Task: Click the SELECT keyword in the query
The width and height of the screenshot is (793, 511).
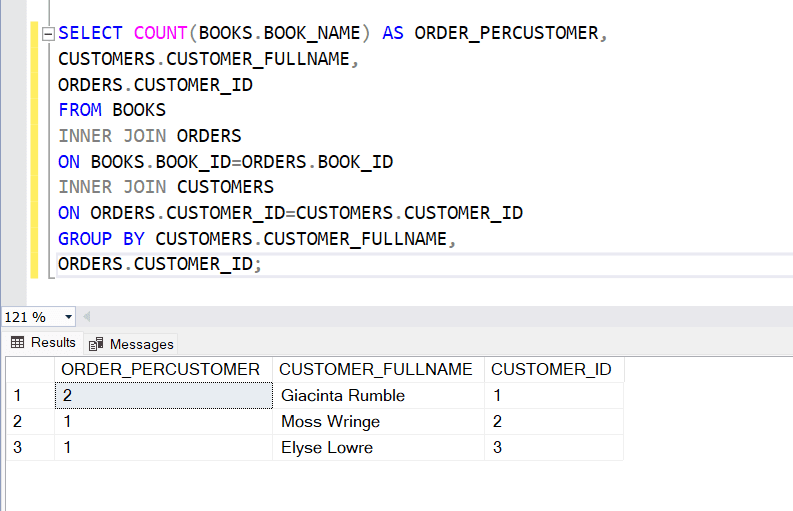Action: click(x=90, y=33)
